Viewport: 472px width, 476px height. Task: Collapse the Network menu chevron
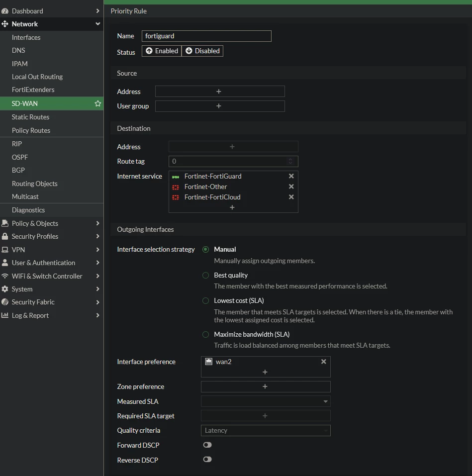click(x=98, y=24)
